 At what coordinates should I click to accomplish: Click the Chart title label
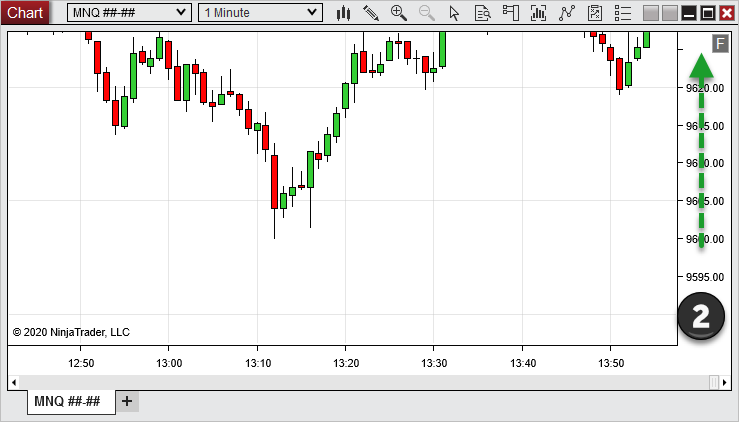26,13
